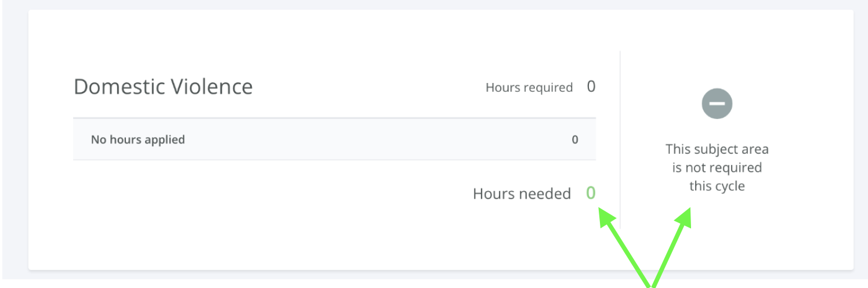868x288 pixels.
Task: Click the border line under Domestic Violence
Action: pos(334,118)
